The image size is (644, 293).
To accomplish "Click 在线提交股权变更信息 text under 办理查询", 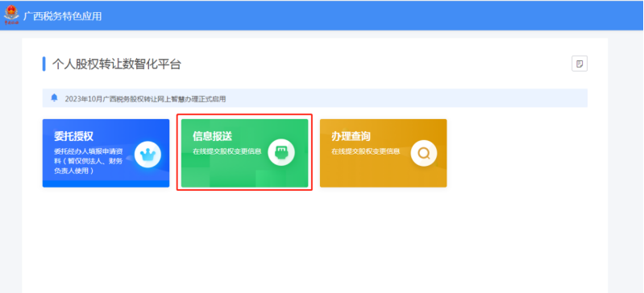I will tap(366, 151).
